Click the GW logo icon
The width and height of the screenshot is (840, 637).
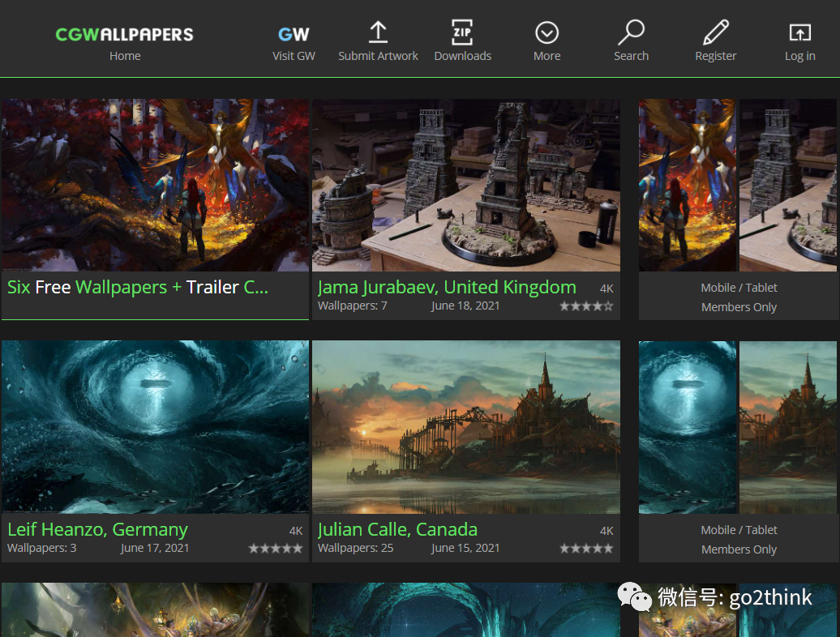[294, 34]
